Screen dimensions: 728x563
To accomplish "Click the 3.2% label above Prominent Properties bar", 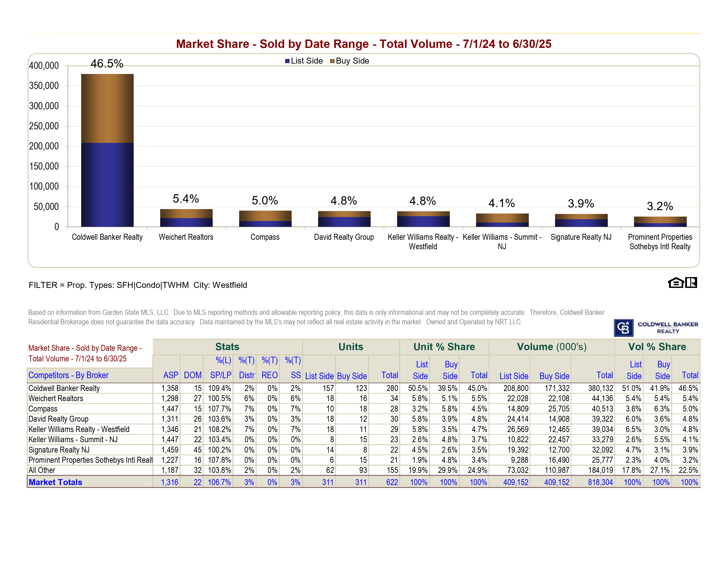I will 660,206.
